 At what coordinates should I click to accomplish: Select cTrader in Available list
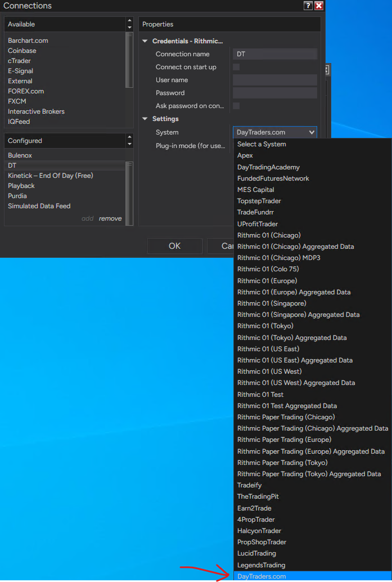19,61
